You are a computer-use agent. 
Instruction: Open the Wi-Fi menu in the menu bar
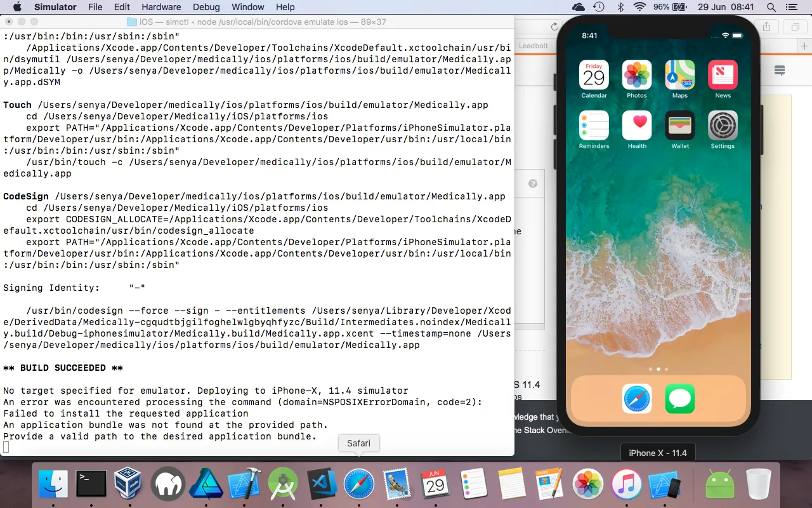[639, 7]
